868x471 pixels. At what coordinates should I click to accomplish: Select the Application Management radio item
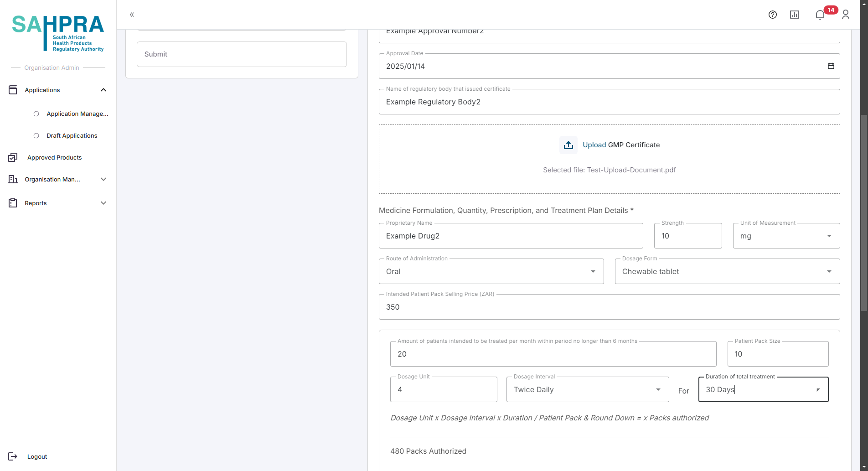click(x=36, y=114)
